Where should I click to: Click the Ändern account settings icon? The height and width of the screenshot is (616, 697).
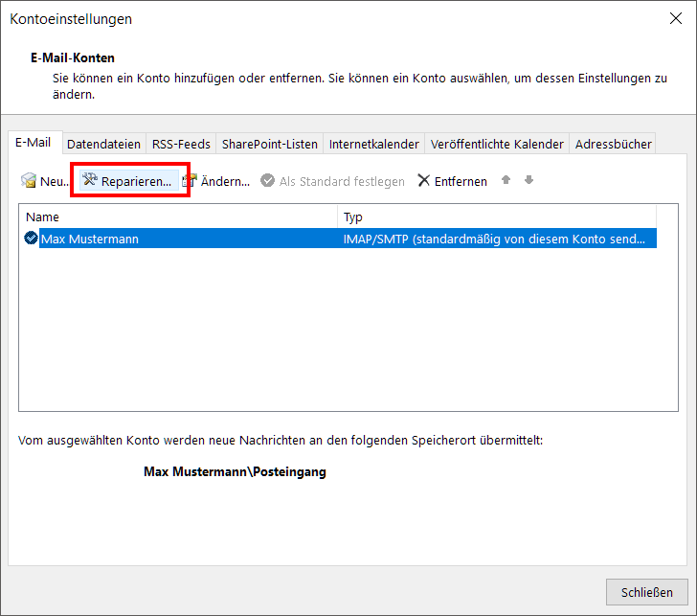click(x=191, y=181)
